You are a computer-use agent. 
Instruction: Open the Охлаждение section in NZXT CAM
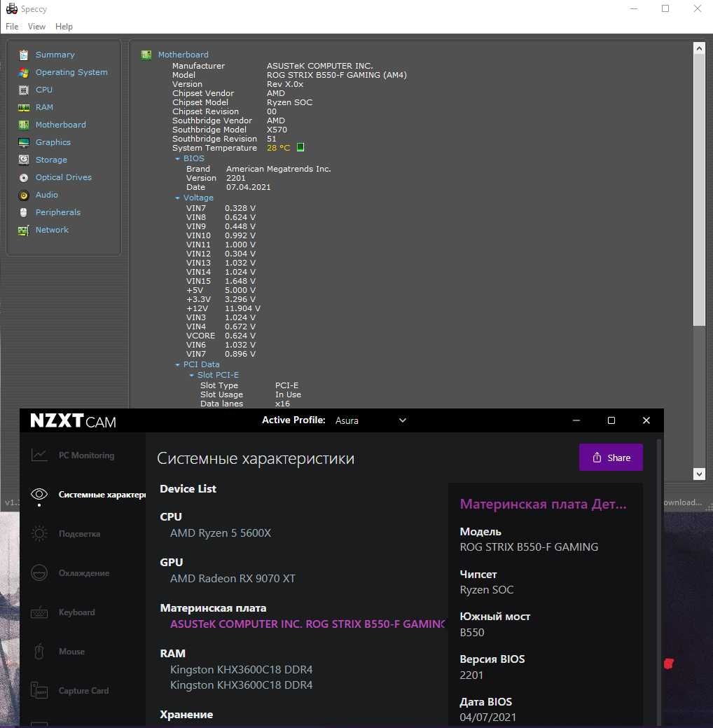[x=84, y=573]
